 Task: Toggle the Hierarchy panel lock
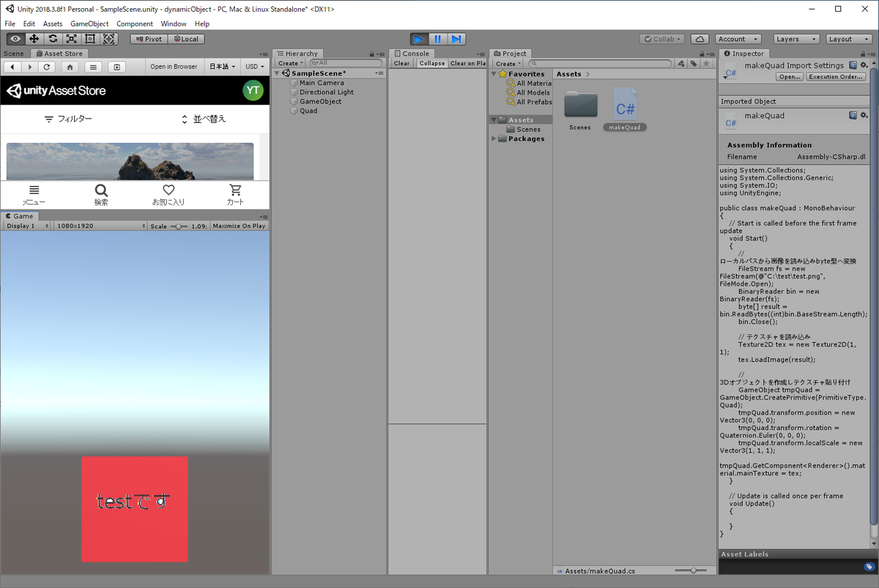373,53
